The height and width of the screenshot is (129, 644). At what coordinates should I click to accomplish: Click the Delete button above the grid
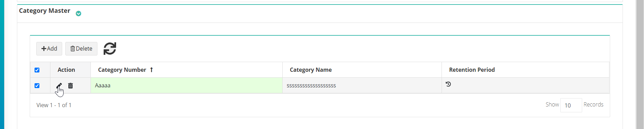81,49
